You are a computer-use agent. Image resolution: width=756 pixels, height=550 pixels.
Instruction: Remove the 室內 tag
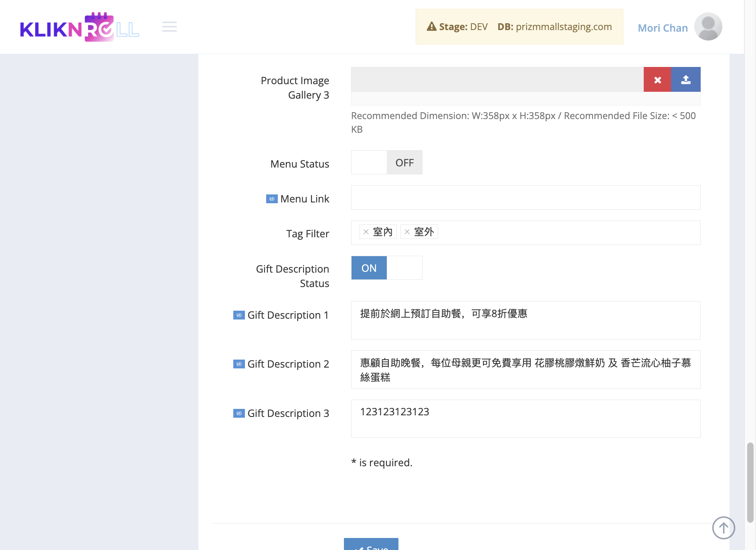366,232
